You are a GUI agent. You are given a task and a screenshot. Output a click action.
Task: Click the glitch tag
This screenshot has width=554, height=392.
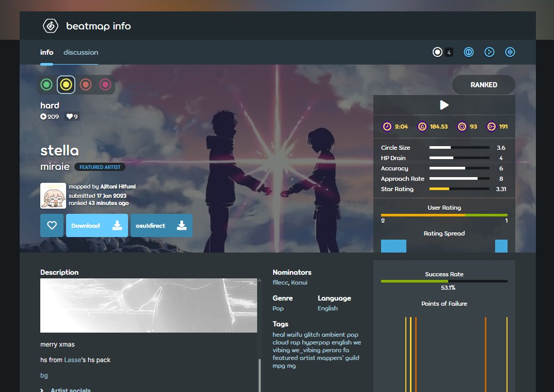(312, 335)
